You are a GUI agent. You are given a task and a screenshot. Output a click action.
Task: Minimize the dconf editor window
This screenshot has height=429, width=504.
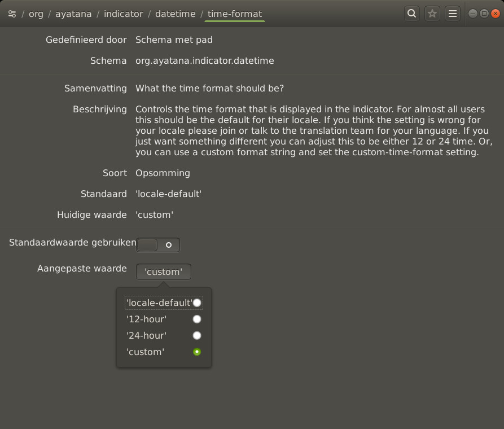tap(472, 14)
